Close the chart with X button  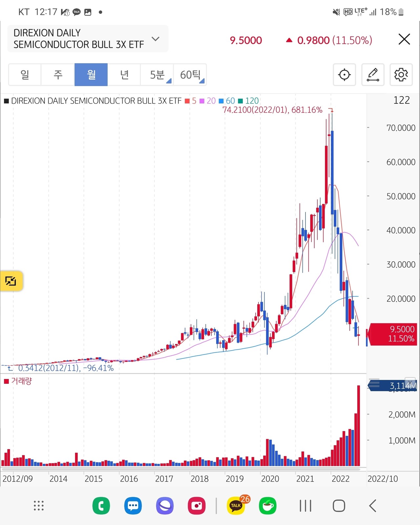tap(404, 39)
